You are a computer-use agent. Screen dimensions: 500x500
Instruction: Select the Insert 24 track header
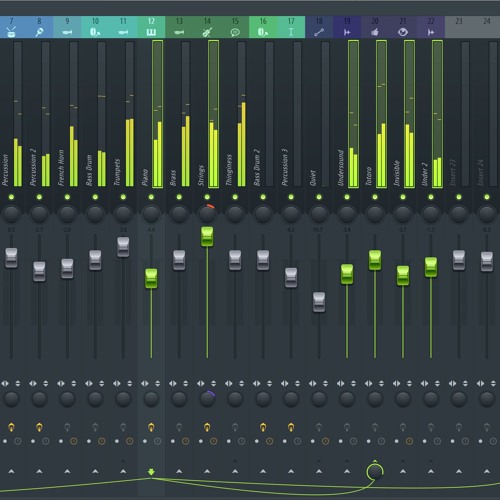click(x=486, y=27)
